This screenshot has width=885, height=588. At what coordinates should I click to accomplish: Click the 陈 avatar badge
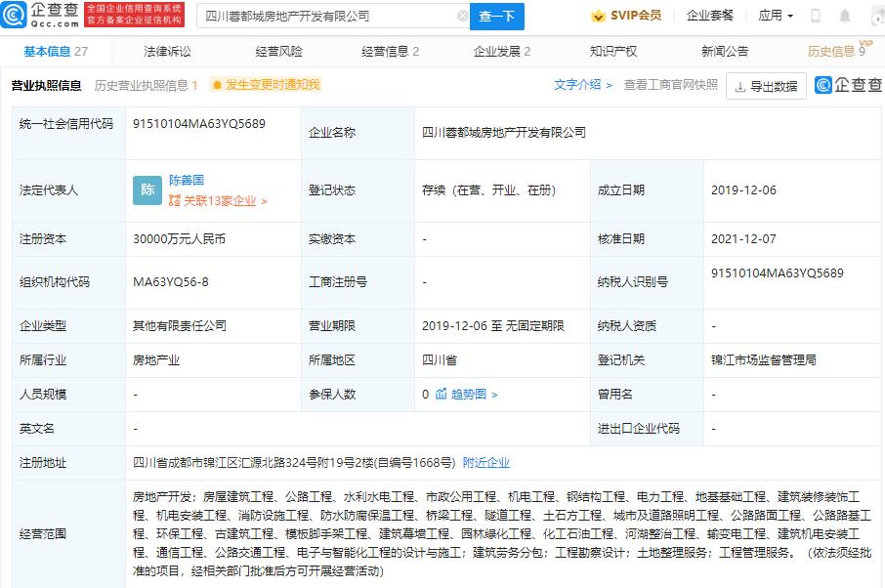coord(147,190)
